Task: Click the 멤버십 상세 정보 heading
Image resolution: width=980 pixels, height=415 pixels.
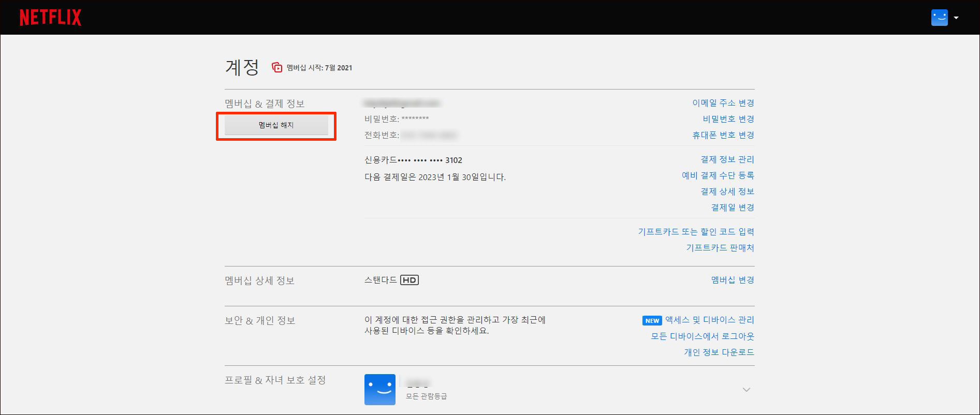Action: (259, 280)
